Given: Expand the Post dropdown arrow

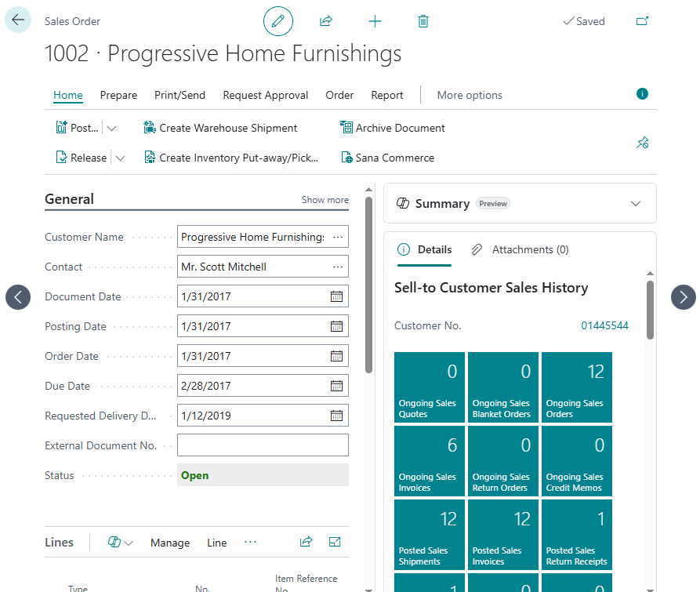Looking at the screenshot, I should 111,129.
